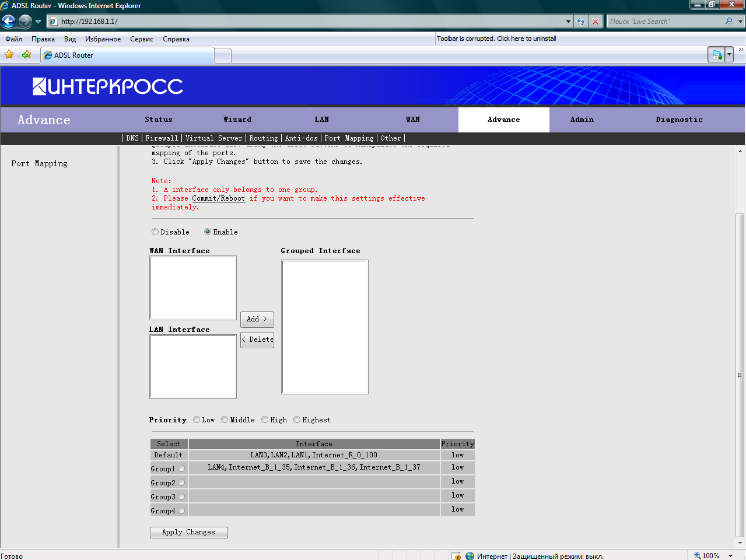746x560 pixels.
Task: Set priority to High
Action: point(265,419)
